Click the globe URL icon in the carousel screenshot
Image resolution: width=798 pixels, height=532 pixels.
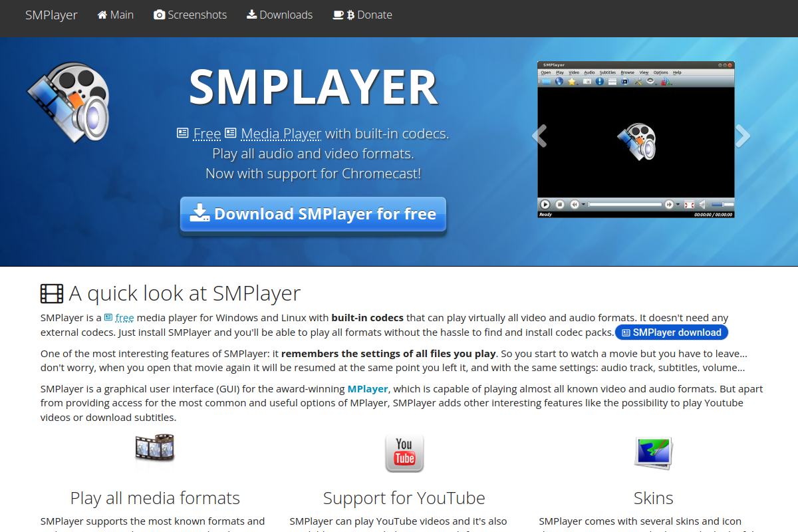click(x=559, y=82)
